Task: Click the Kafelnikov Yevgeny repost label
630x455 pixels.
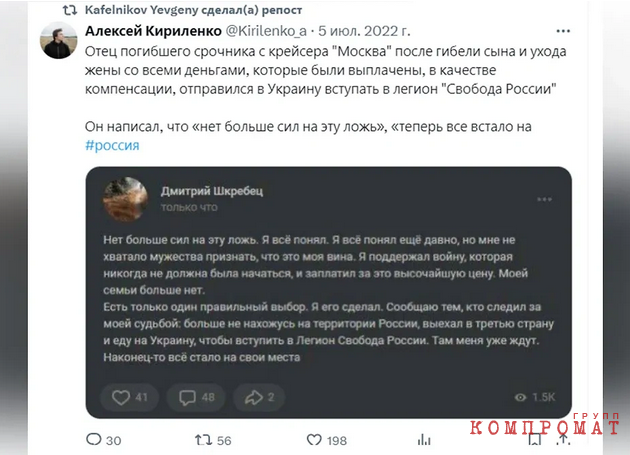Action: [x=193, y=10]
